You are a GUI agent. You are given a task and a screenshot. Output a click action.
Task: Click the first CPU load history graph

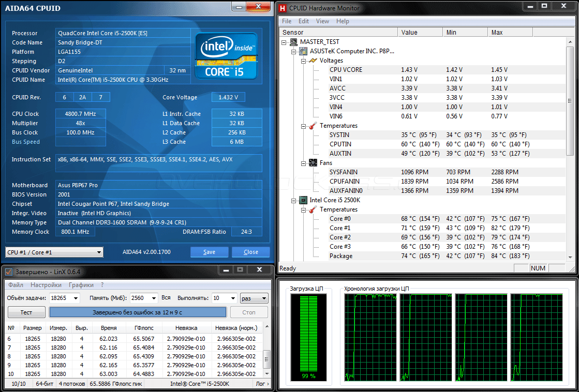(370, 338)
